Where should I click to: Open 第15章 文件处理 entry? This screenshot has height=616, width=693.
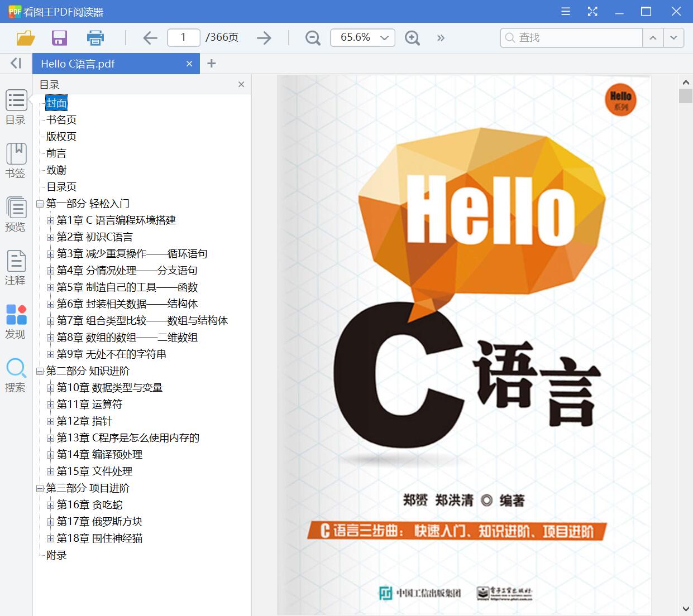pos(94,471)
